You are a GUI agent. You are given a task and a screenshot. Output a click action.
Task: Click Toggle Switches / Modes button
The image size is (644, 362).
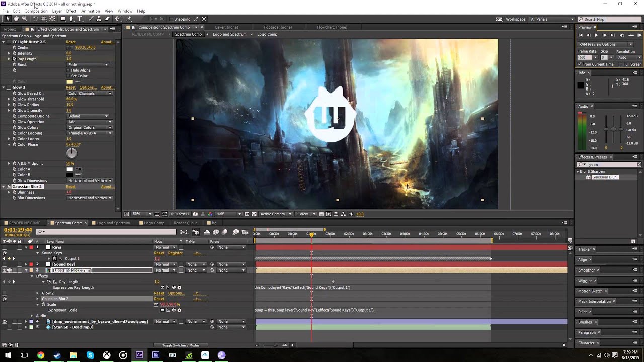(181, 345)
